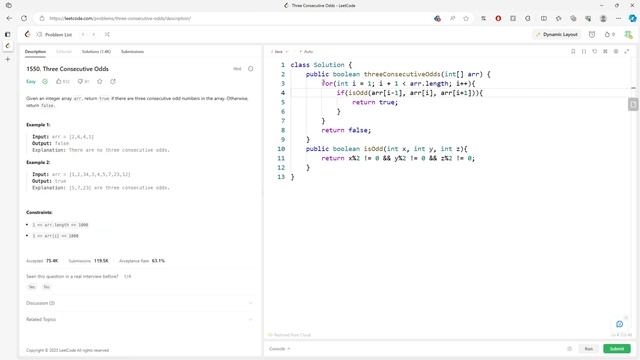Open the feedback chat bubble icon

pyautogui.click(x=619, y=324)
